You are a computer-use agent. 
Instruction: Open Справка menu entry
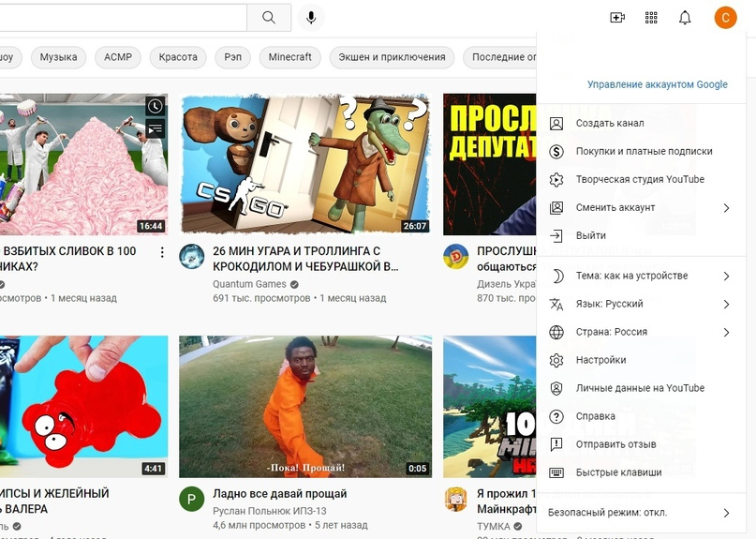(642, 416)
